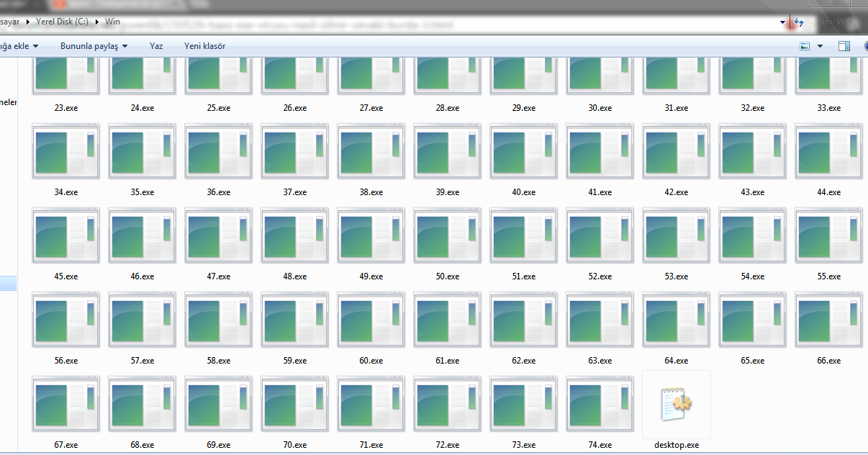Click the 'Win' folder breadcrumb
868x455 pixels.
click(x=112, y=22)
